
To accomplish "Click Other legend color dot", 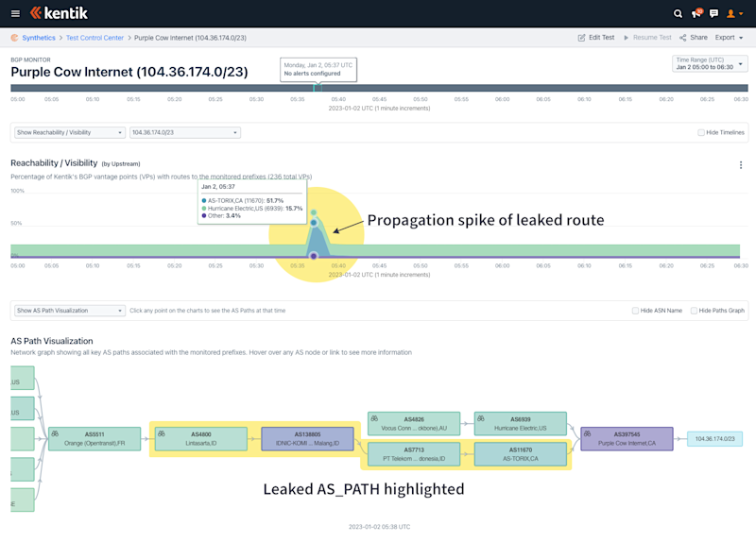I will click(x=204, y=216).
